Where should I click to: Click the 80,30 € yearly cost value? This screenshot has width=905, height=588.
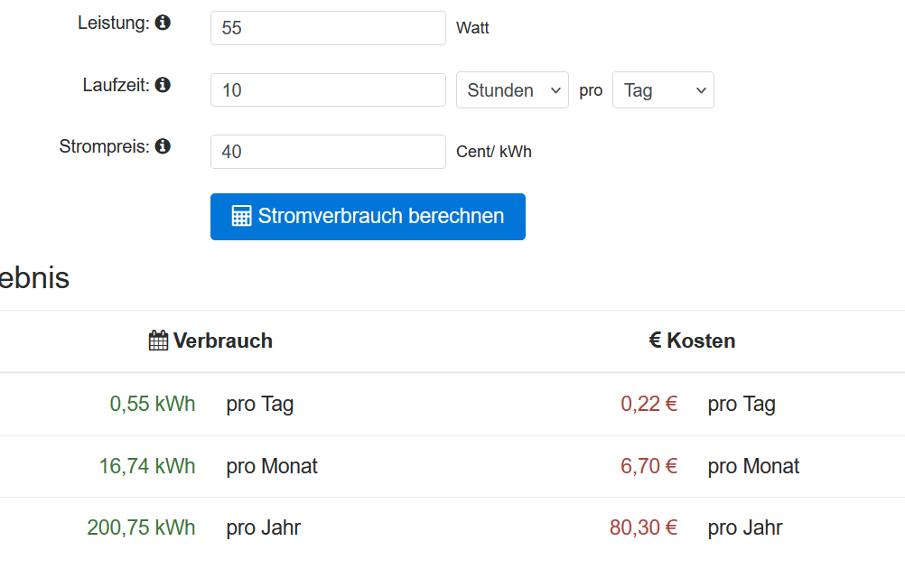coord(644,527)
